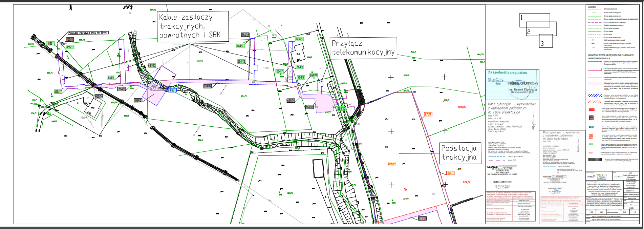
Task: Click the gray 864/2 parcel tag
Action: tap(138, 100)
